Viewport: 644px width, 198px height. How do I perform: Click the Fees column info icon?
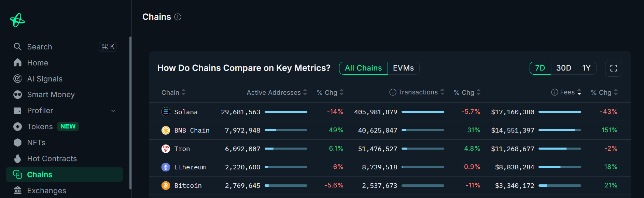click(x=555, y=92)
